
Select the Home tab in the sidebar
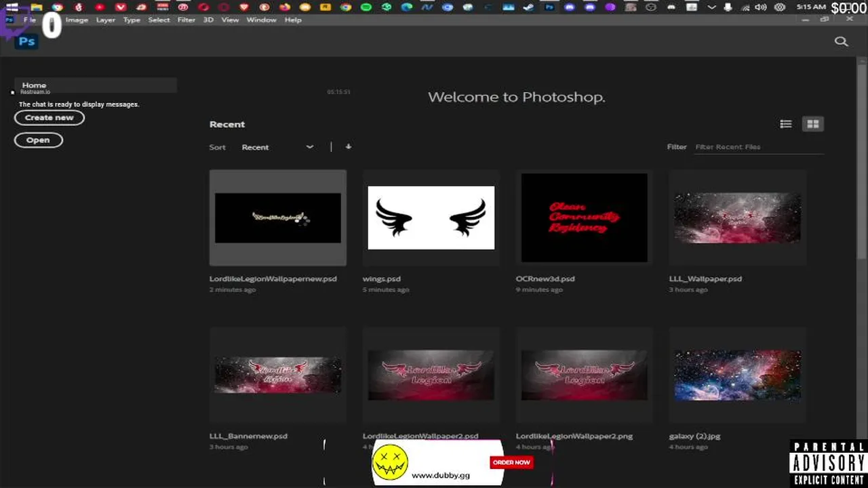point(95,85)
